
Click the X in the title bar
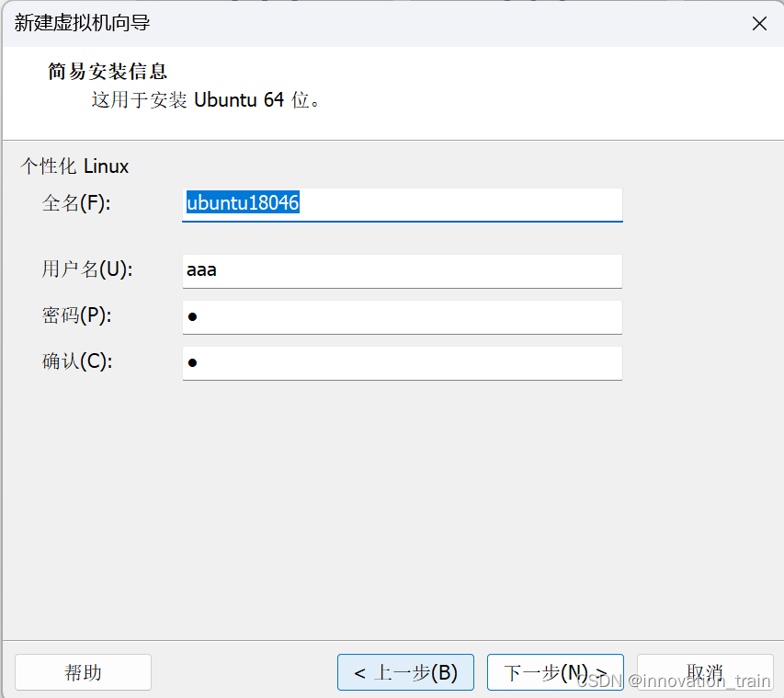click(x=759, y=23)
